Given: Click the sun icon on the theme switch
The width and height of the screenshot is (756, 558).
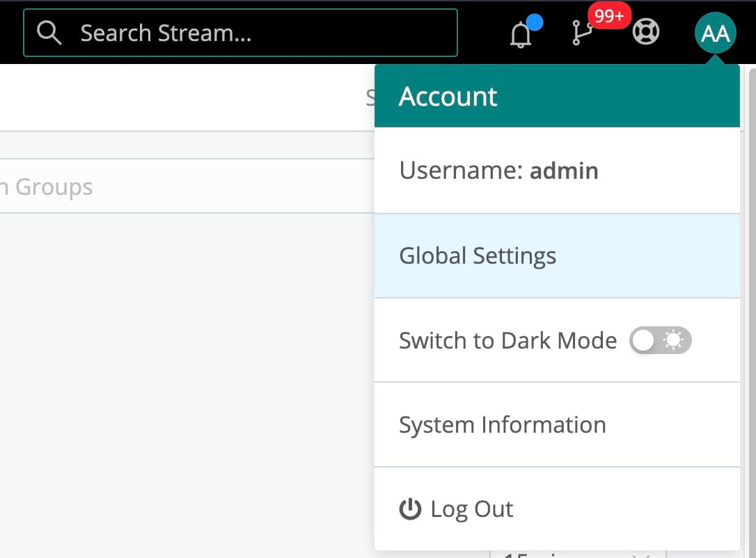Looking at the screenshot, I should tap(674, 340).
